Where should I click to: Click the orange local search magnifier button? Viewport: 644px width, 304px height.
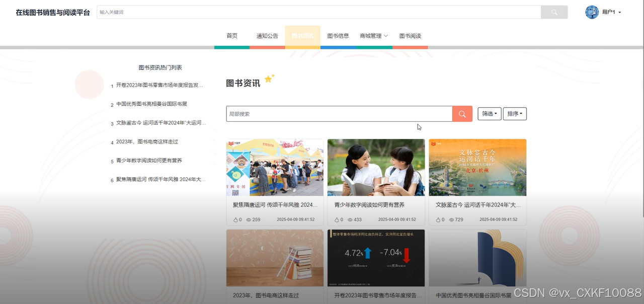pyautogui.click(x=462, y=114)
